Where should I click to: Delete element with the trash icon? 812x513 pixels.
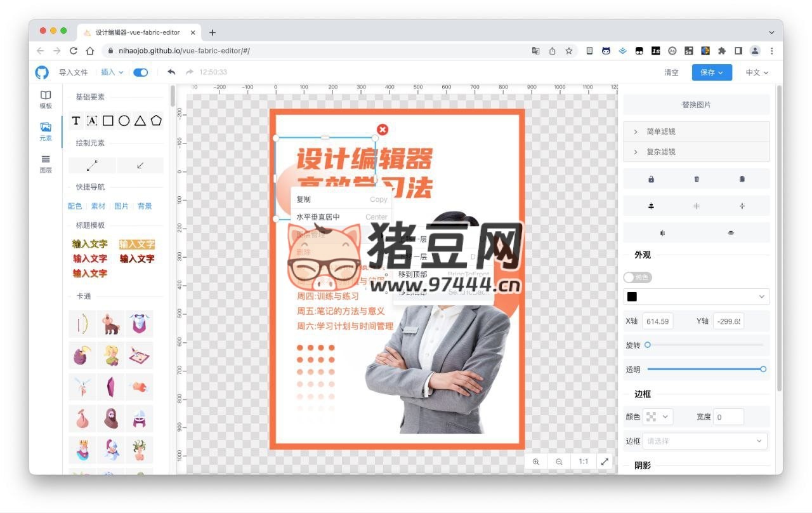pos(696,178)
